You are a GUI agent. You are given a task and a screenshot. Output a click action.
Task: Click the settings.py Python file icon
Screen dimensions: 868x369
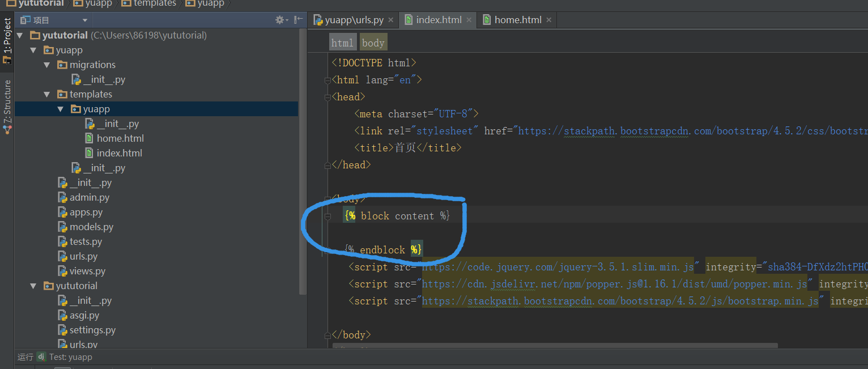[62, 330]
